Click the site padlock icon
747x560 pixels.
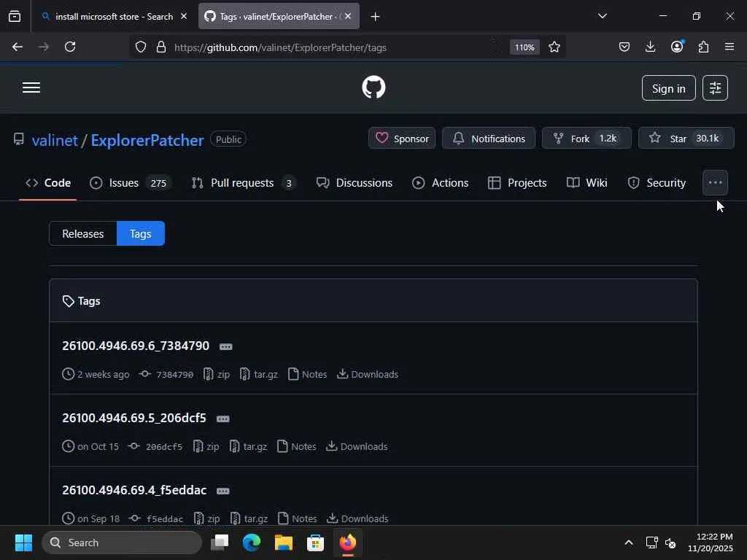click(161, 47)
